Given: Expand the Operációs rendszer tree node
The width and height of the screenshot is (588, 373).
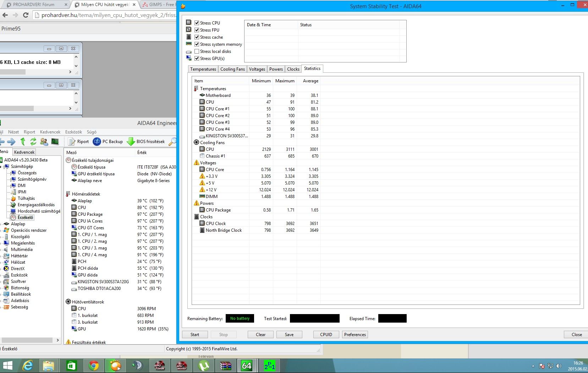Looking at the screenshot, I should pos(1,230).
